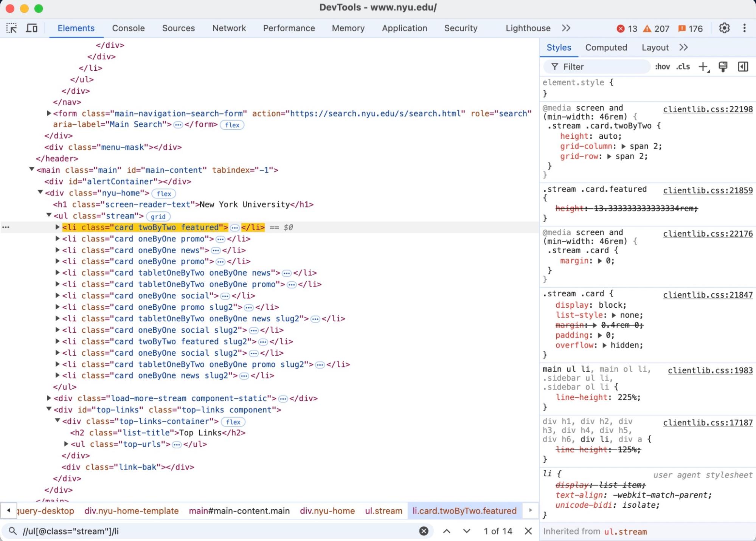Select the ul.stream breadcrumb
The image size is (756, 541).
[383, 511]
